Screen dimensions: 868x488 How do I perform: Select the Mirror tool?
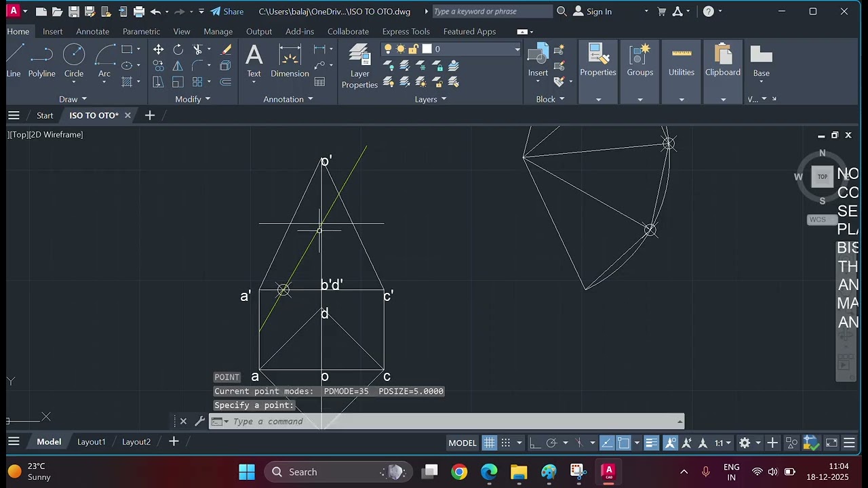pos(178,66)
